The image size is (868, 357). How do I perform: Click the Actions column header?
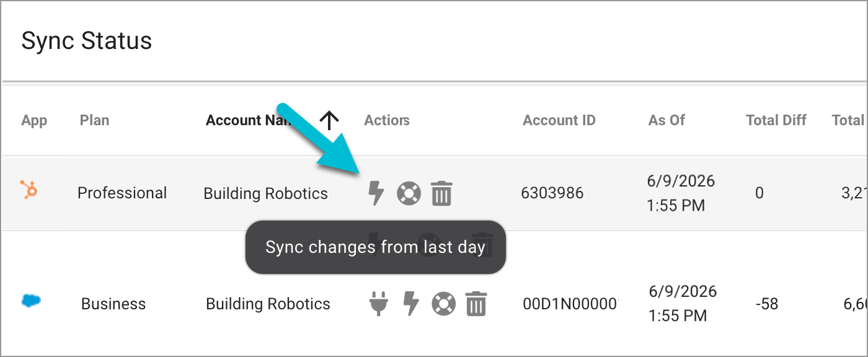[x=387, y=120]
